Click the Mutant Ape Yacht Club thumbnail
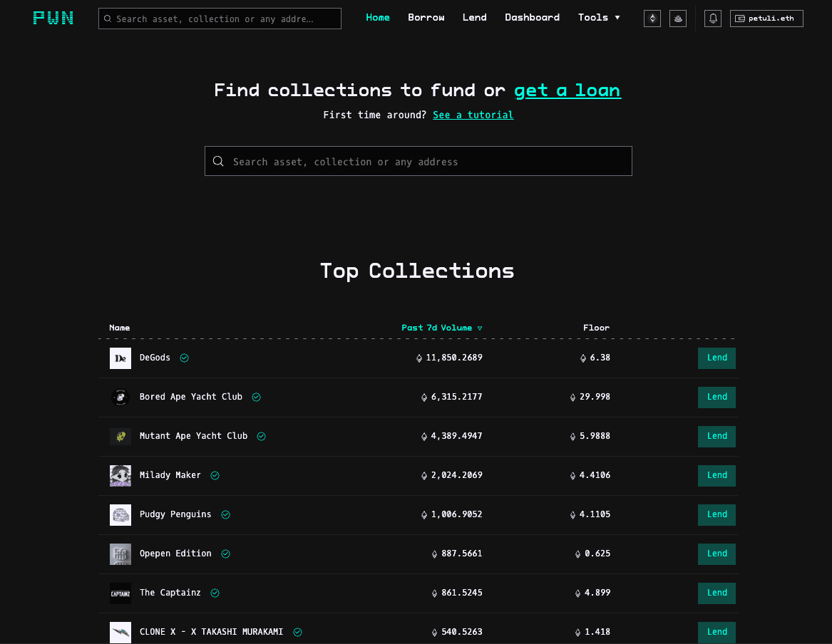The width and height of the screenshot is (832, 644). click(120, 436)
